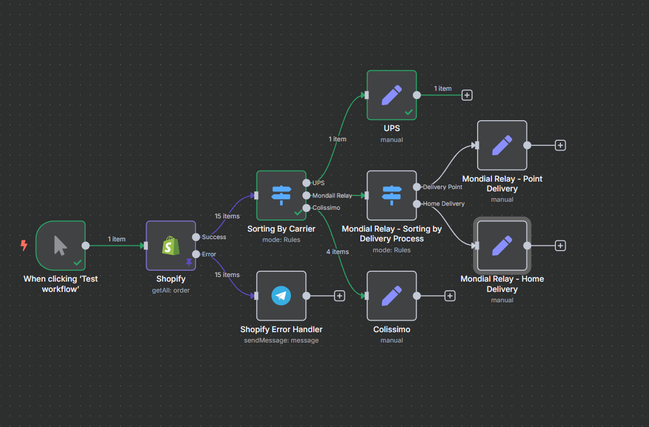
Task: Click the 'UPS' node title text
Action: [x=392, y=128]
